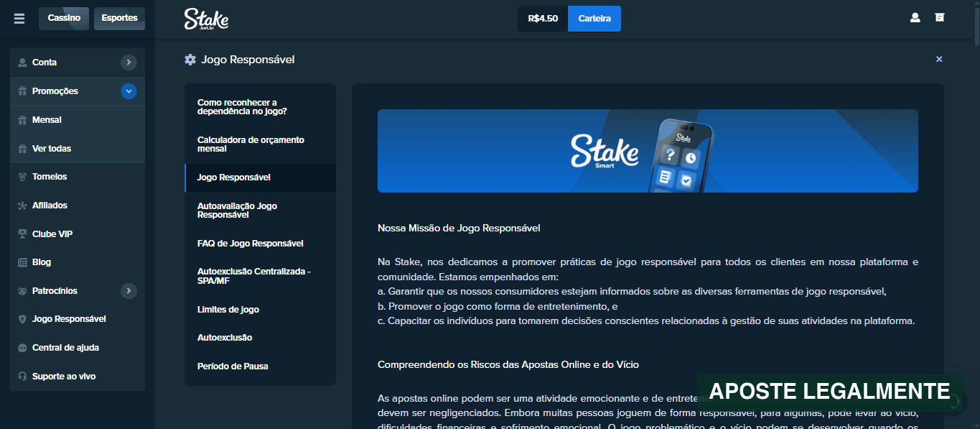Screen dimensions: 980x429
Task: Click the Conta person icon in sidebar
Action: tap(22, 63)
